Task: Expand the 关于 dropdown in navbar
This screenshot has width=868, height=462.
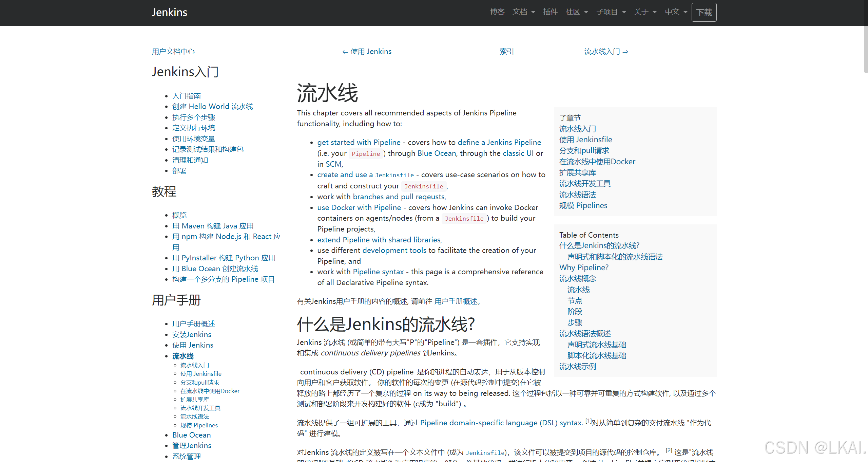Action: [645, 12]
